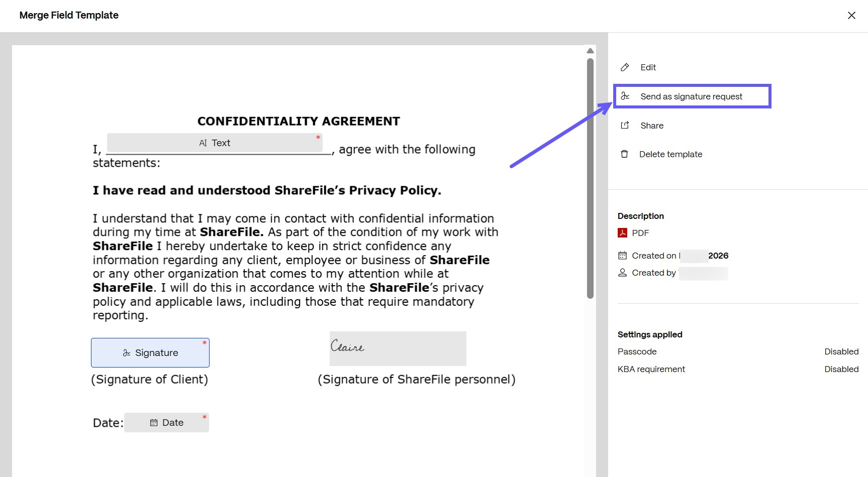This screenshot has width=868, height=477.
Task: Click the Date field in document
Action: coord(166,423)
